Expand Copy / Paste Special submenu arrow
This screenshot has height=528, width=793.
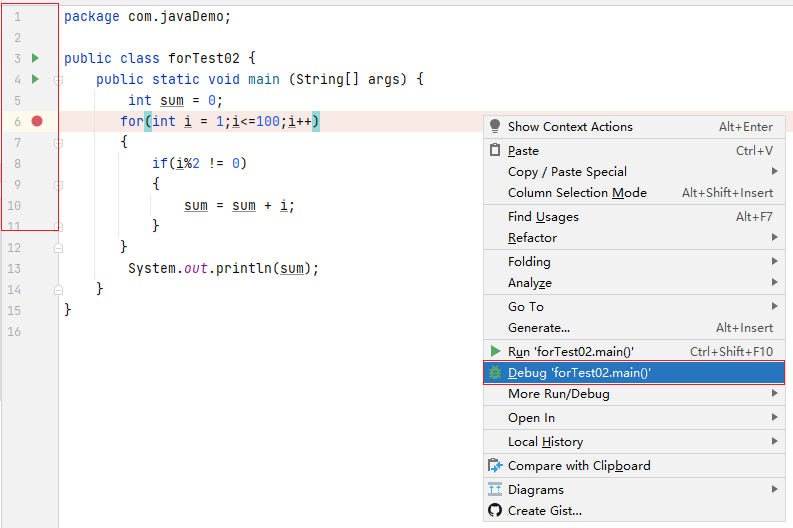[774, 171]
